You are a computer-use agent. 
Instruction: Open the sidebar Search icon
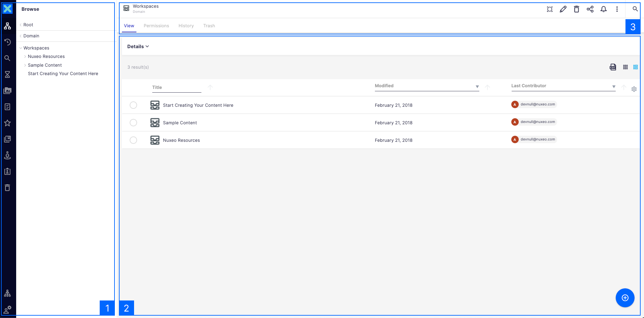(7, 58)
